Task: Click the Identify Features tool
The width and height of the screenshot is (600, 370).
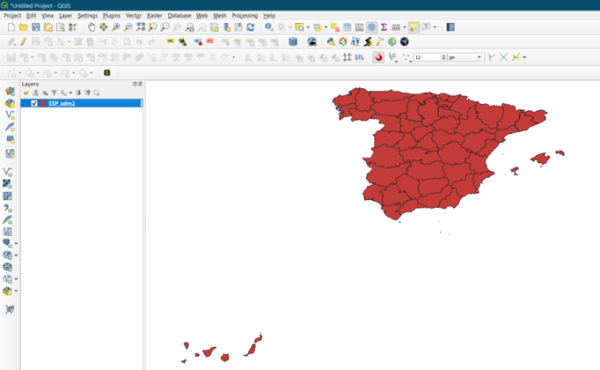Action: pos(269,27)
